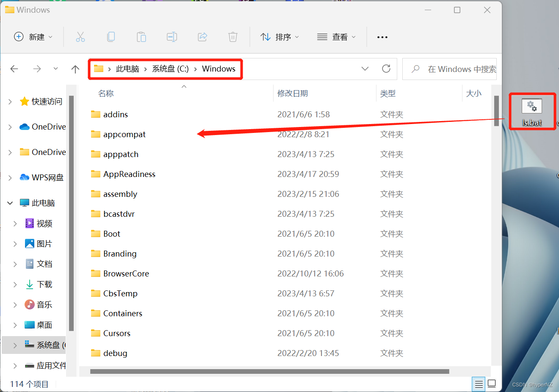Click 此电脑 in the address breadcrumb
Screen dimensions: 559x392
click(127, 69)
